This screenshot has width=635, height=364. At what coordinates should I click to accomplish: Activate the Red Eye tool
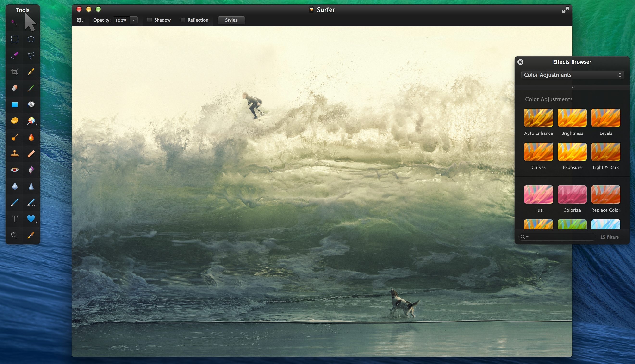tap(14, 170)
